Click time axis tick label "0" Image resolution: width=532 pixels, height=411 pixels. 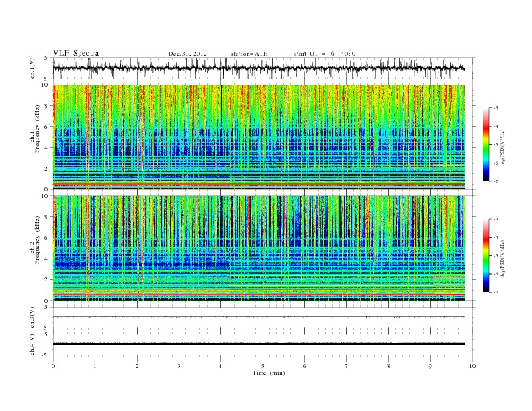(x=53, y=366)
